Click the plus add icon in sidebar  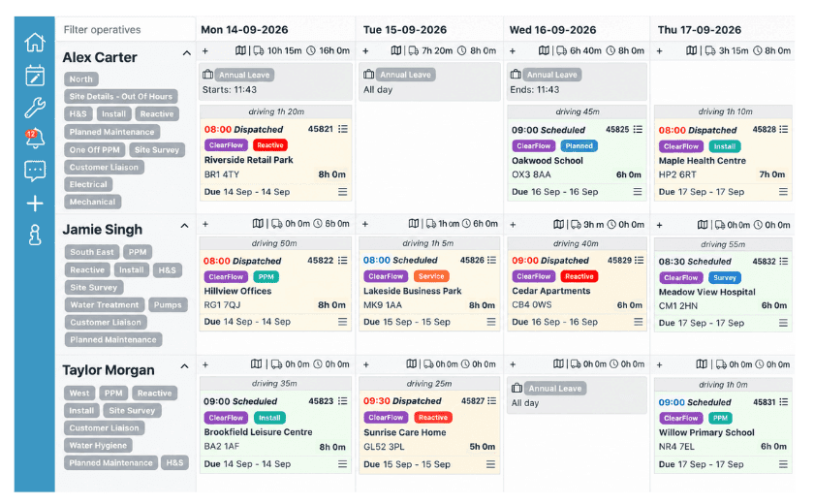35,204
